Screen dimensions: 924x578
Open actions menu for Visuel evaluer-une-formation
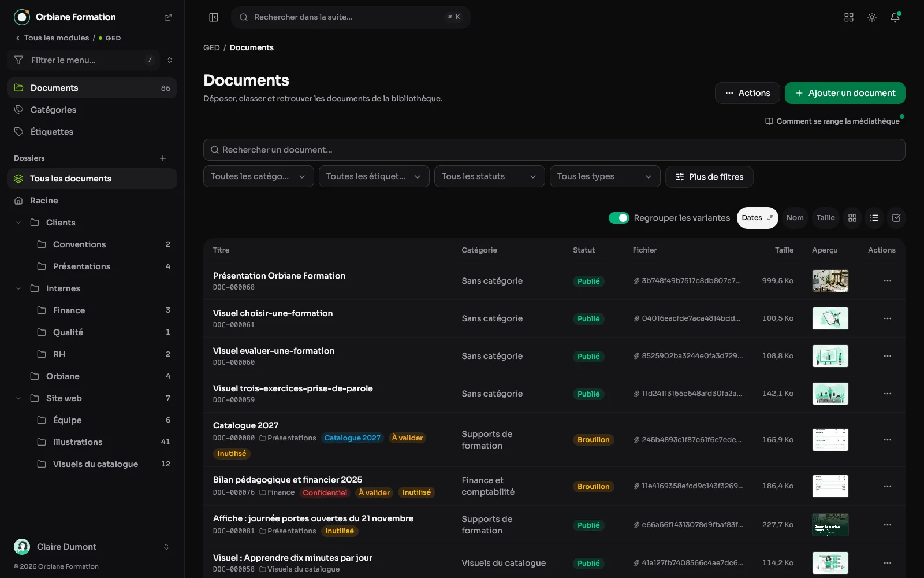(888, 356)
